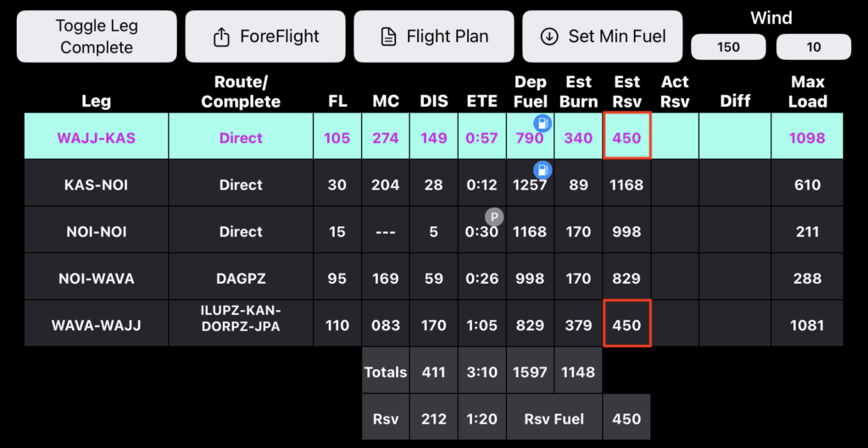Tap the Rsv Fuel 450 value
The height and width of the screenshot is (448, 868).
(626, 418)
